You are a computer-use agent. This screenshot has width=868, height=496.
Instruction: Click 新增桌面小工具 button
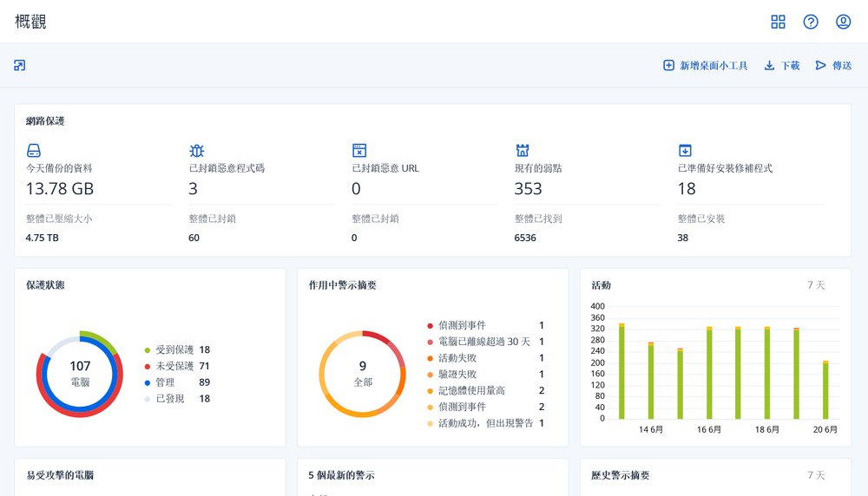click(x=705, y=66)
